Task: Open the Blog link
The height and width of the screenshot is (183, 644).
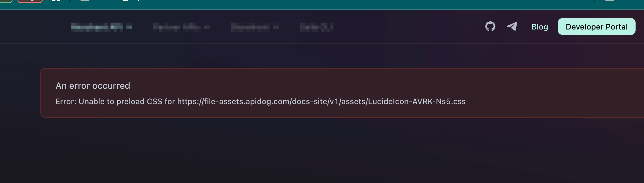Action: point(539,27)
